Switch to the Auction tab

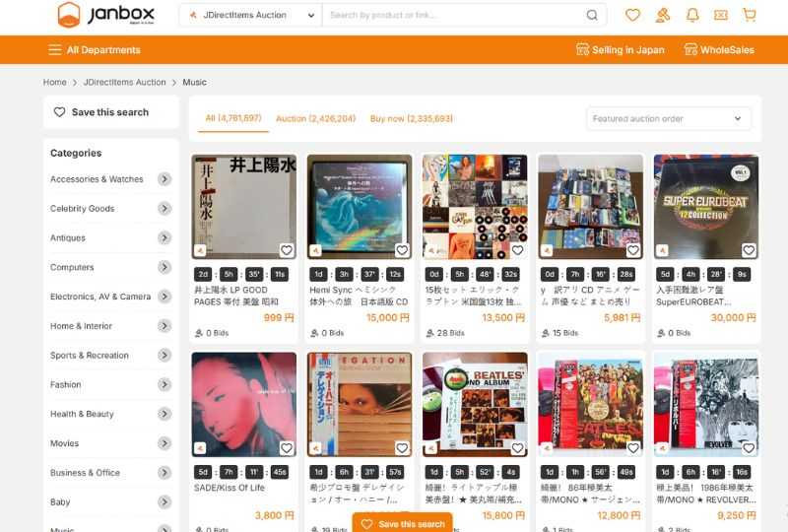click(315, 118)
